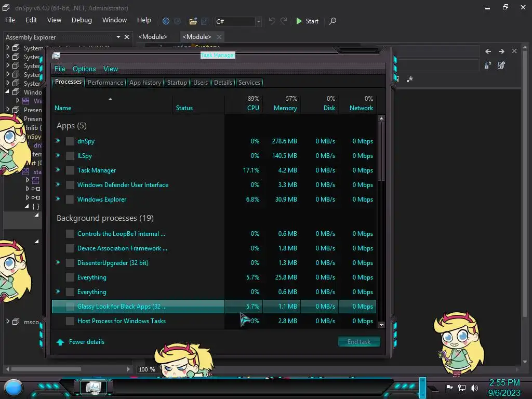Switch to the App history tab
This screenshot has height=399, width=532.
[x=145, y=83]
